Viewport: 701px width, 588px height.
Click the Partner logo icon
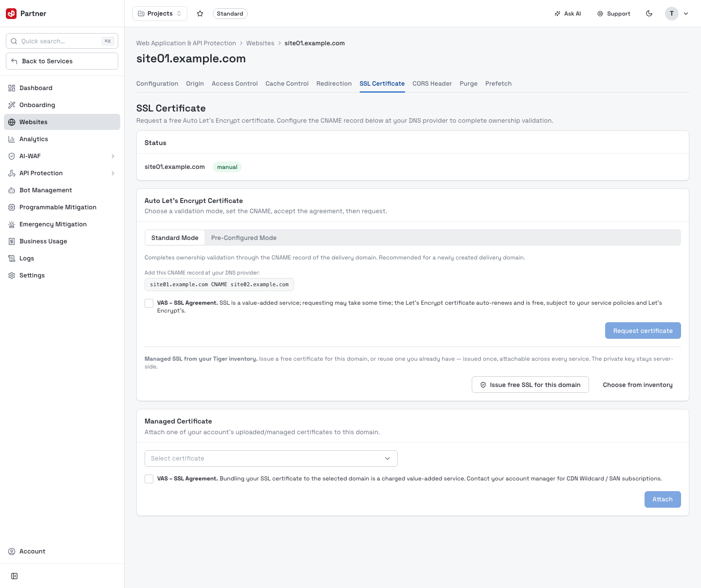[11, 14]
